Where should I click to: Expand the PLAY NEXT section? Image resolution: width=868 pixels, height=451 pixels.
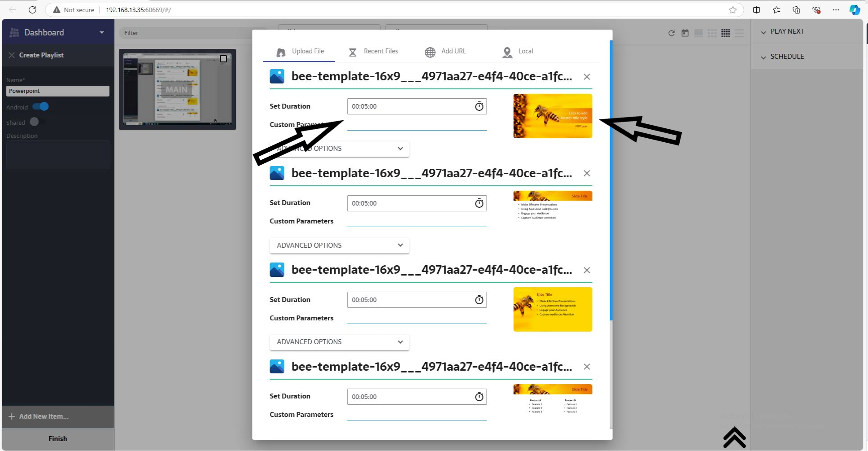click(786, 31)
